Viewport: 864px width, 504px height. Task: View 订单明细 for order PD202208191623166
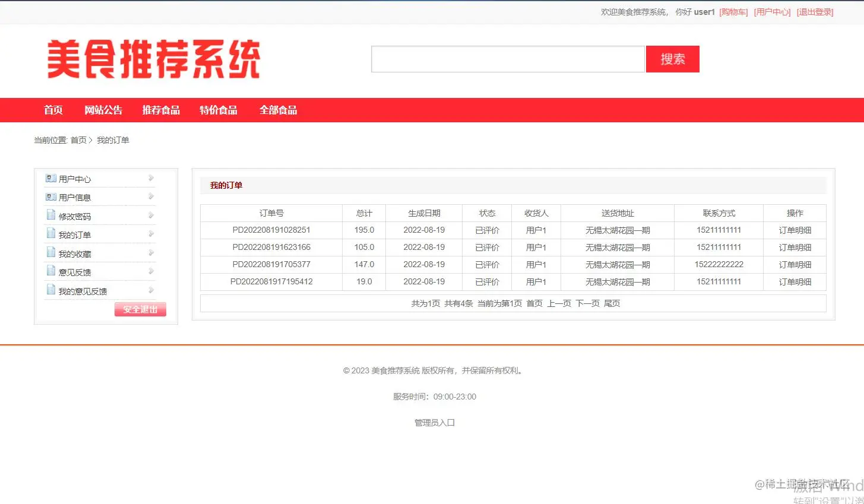coord(795,248)
